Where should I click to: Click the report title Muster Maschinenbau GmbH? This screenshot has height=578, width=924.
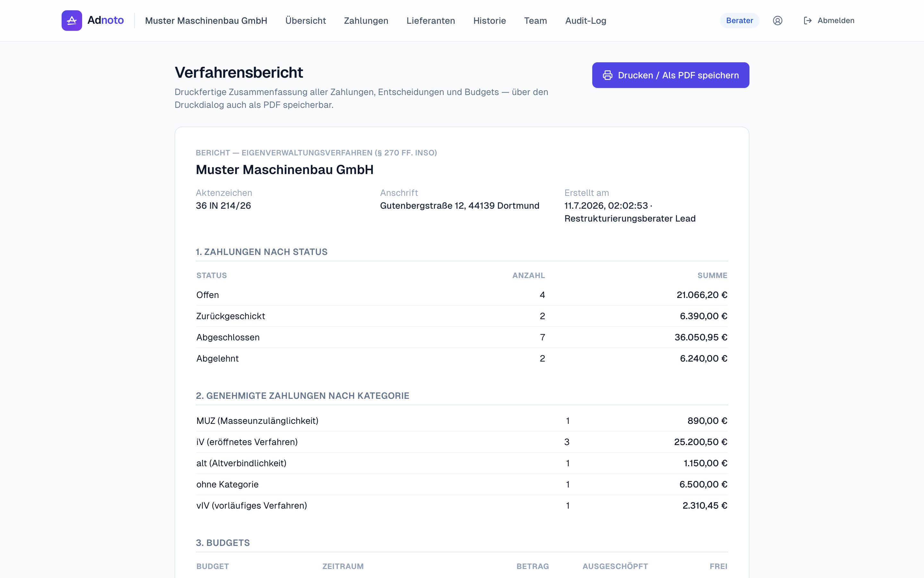[x=285, y=170]
